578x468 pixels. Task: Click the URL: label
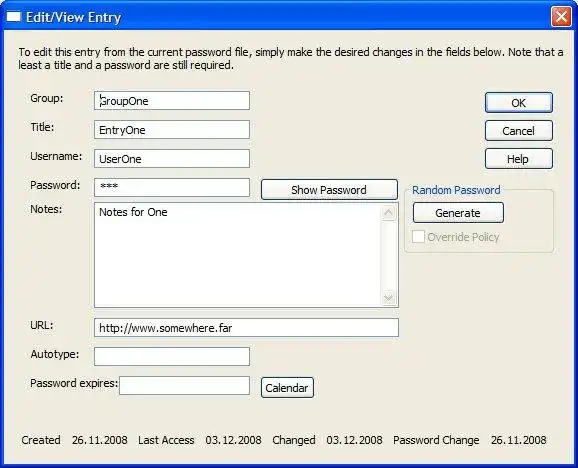42,325
